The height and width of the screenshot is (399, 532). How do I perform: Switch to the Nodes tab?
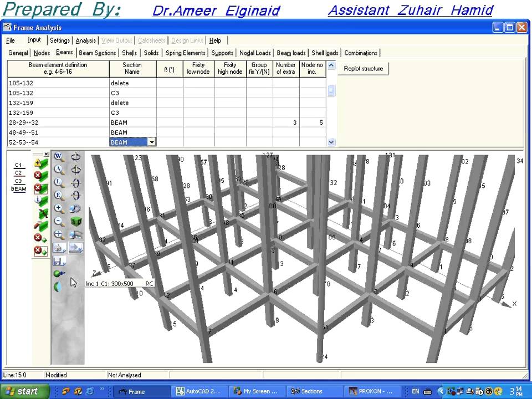[42, 53]
